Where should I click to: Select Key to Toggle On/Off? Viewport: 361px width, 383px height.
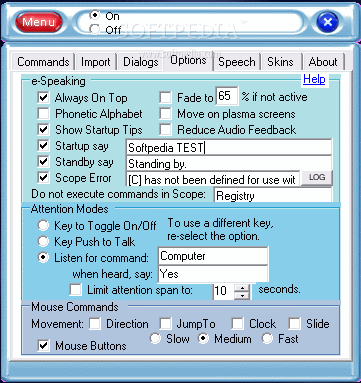coord(43,226)
